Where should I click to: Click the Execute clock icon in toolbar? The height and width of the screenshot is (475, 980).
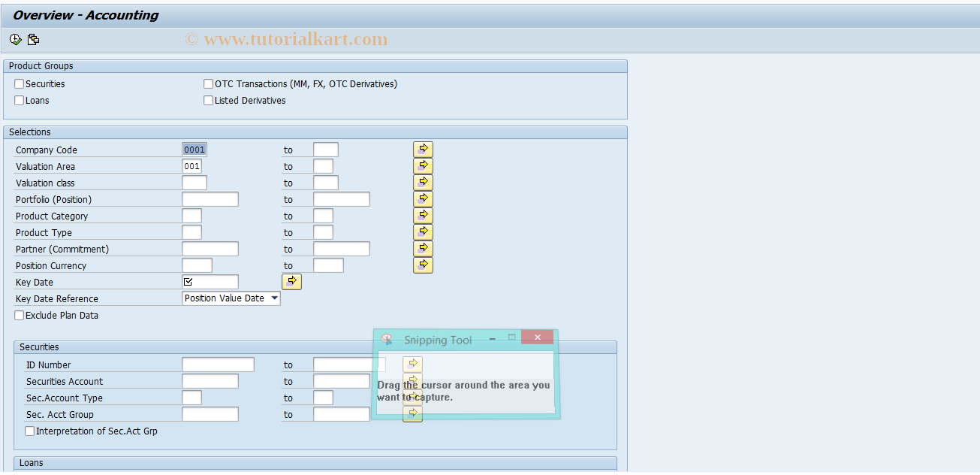15,40
